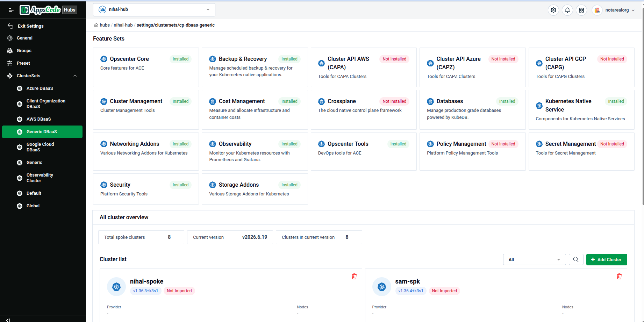
Task: Click the Add Cluster button
Action: coord(607,259)
